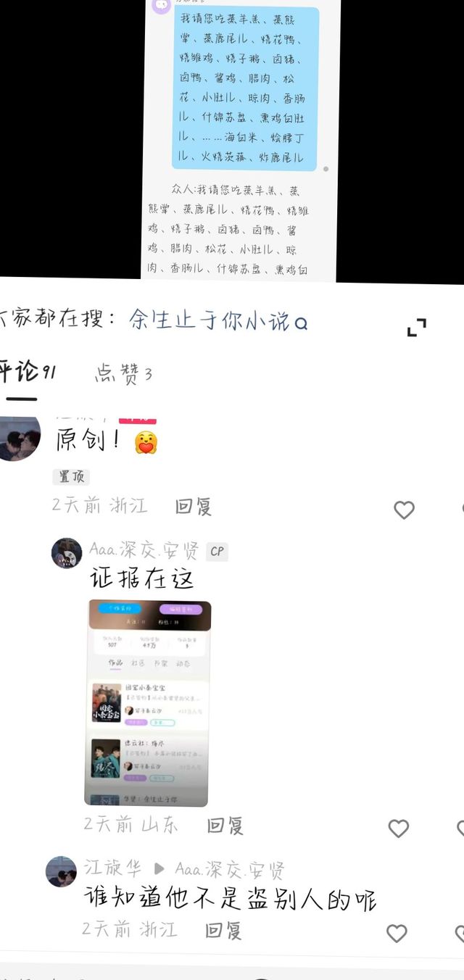Reply to the pinned 原创 comment
Screen dimensions: 464x980
click(x=193, y=506)
